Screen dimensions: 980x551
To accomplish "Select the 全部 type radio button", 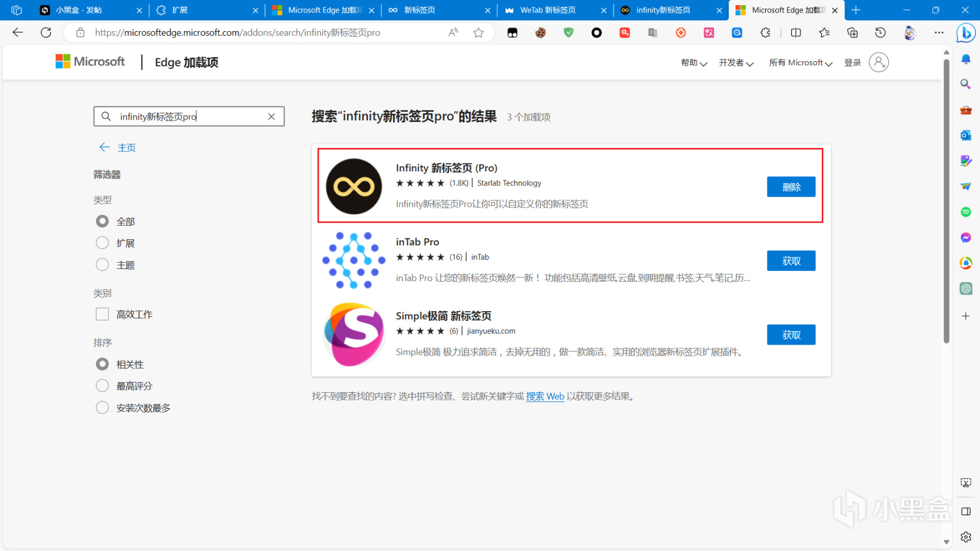I will tap(102, 221).
